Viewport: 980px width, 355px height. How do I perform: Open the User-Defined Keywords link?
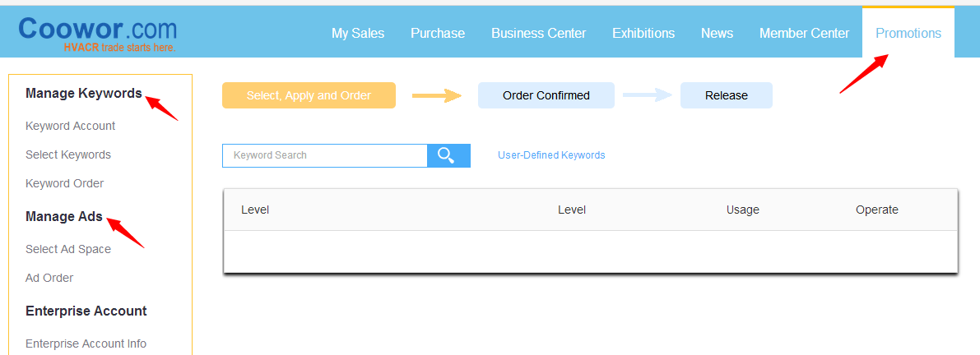point(551,155)
